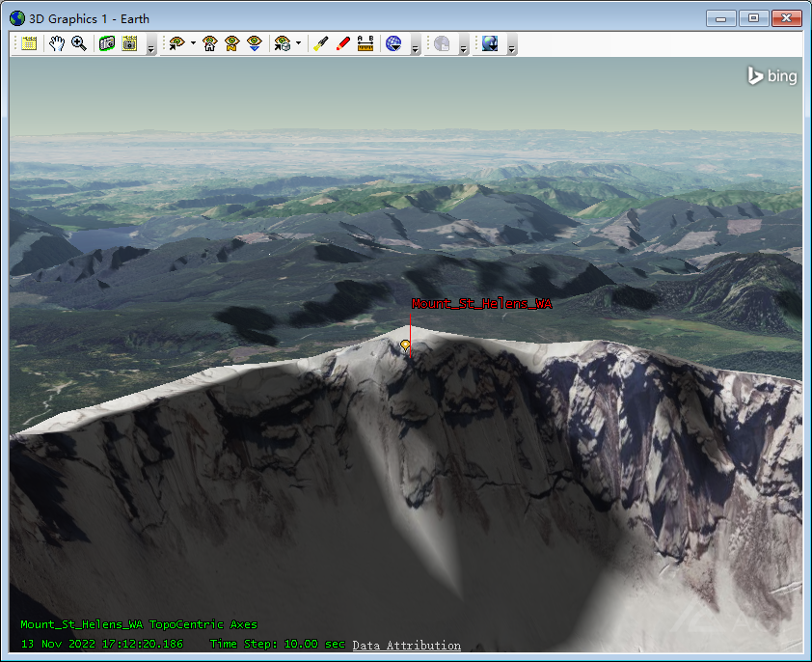The height and width of the screenshot is (662, 812).
Task: Open the movie recording camera icon
Action: [x=129, y=43]
